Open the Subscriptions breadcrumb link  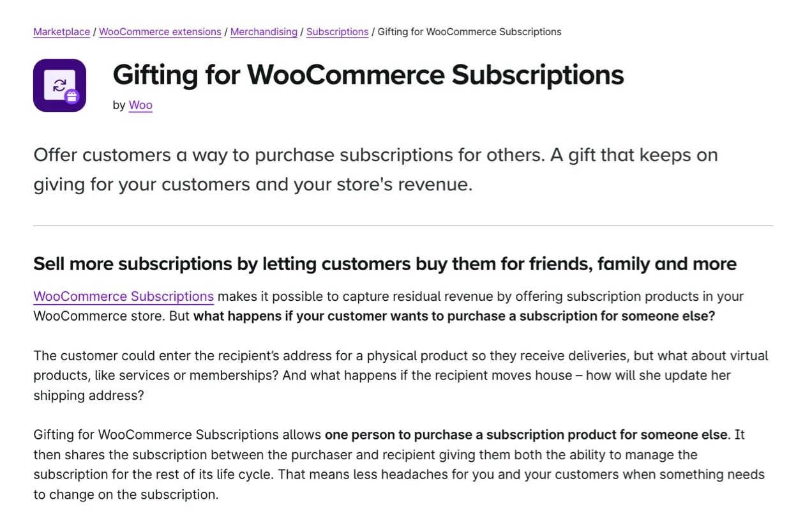[x=337, y=31]
